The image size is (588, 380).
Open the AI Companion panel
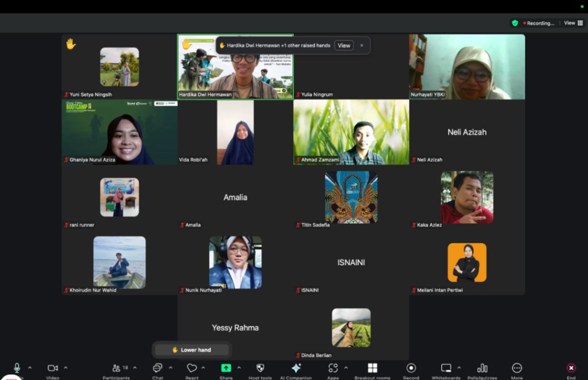click(296, 369)
